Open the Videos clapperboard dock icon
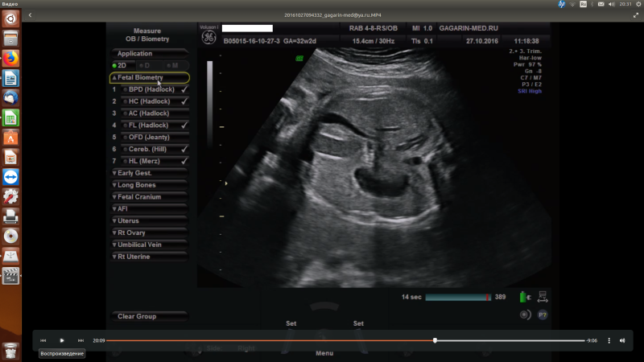 pyautogui.click(x=10, y=276)
